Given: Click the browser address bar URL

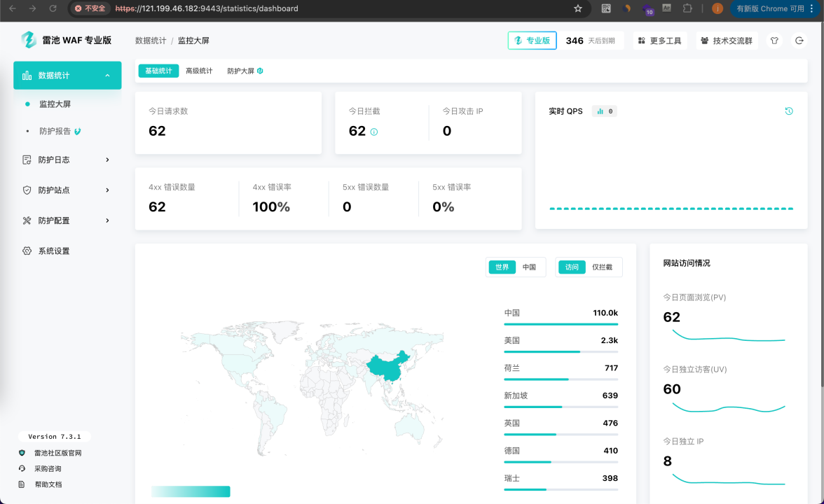Looking at the screenshot, I should 207,8.
